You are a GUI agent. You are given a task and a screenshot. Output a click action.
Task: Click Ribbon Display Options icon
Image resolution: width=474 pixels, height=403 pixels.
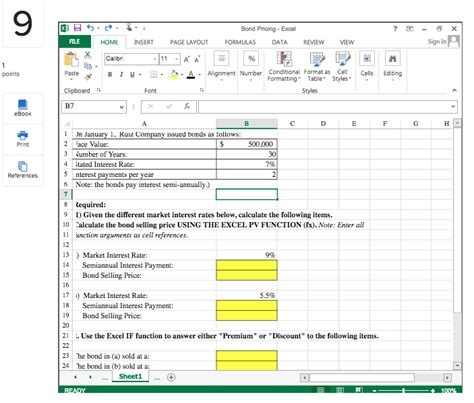[410, 29]
